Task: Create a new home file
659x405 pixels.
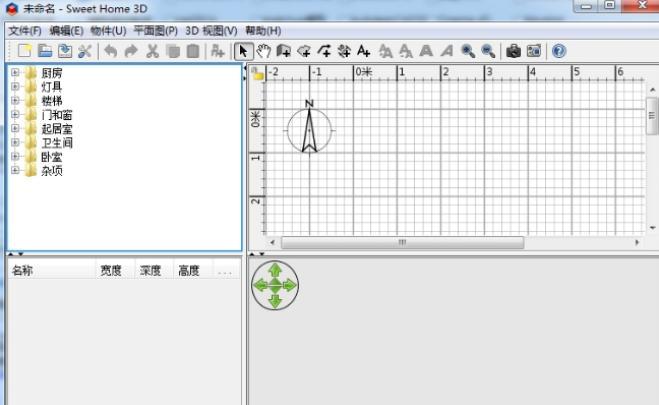Action: click(x=24, y=51)
